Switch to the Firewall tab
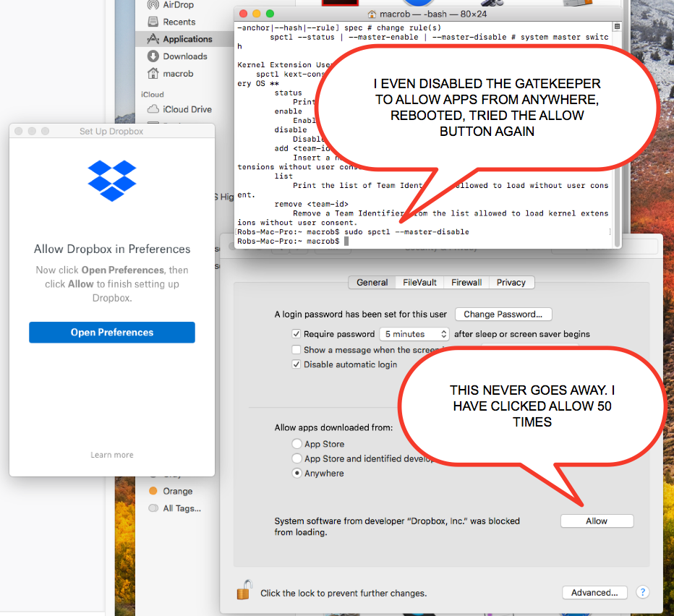674x616 pixels. pos(466,283)
